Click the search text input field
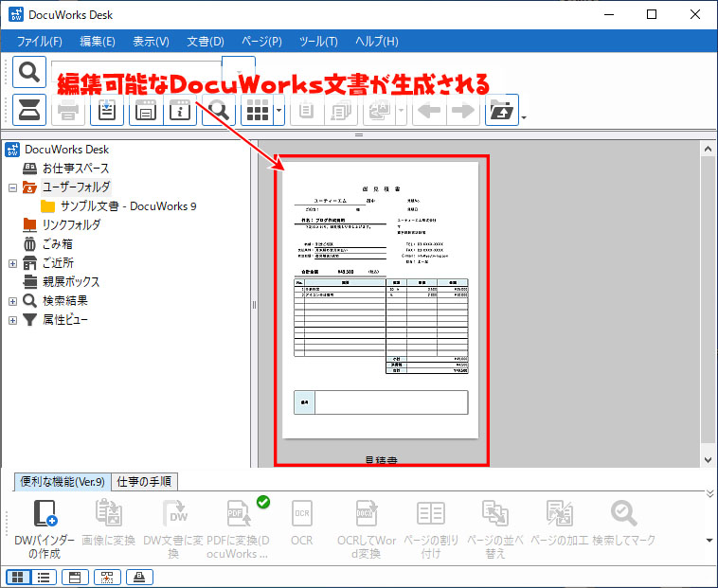 [x=136, y=72]
